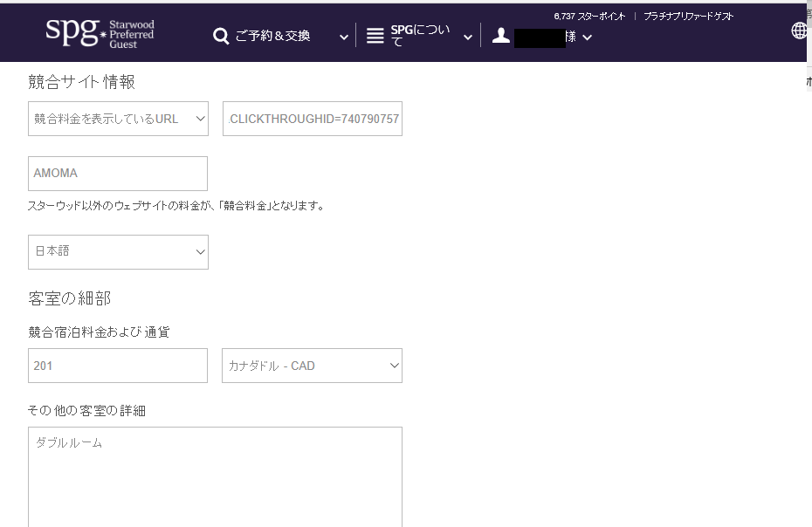Click the competitor rate field showing 201
The image size is (812, 527).
point(118,366)
